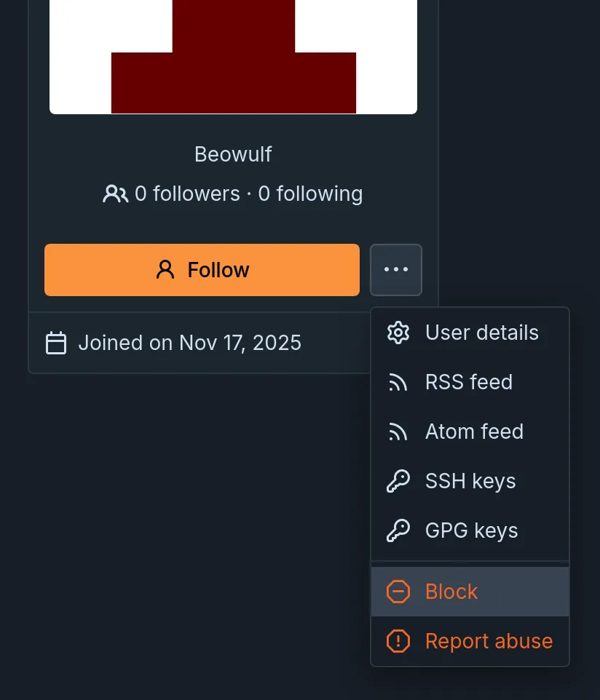Open the 0 following list
Viewport: 600px width, 700px height.
[x=309, y=194]
